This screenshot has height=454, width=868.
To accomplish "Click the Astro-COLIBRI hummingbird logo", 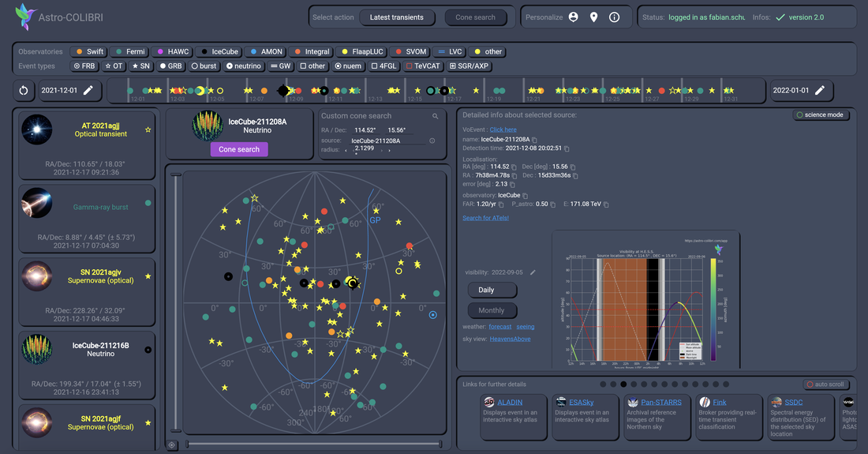I will pyautogui.click(x=25, y=16).
